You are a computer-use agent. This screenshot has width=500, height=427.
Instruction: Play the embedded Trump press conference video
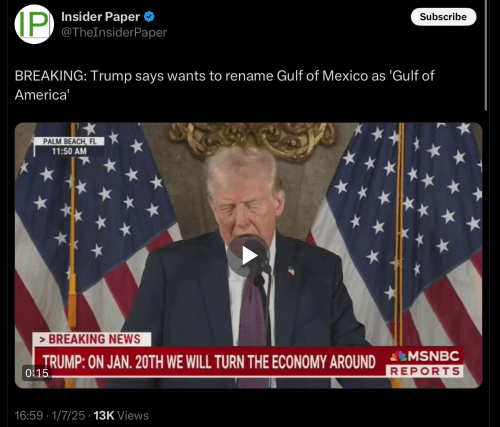coord(248,255)
